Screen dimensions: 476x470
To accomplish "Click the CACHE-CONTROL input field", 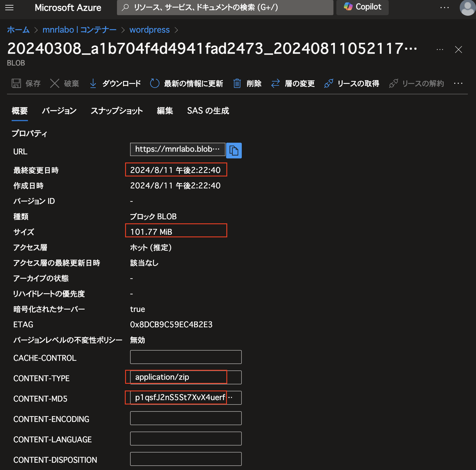I will coord(185,357).
